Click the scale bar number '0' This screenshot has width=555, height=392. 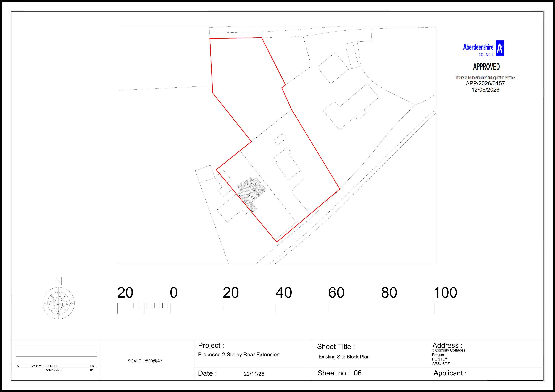(174, 293)
